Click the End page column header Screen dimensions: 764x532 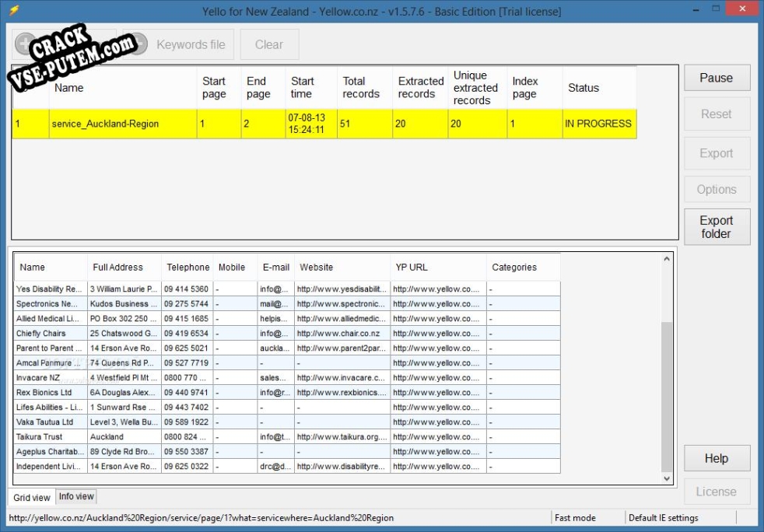point(263,88)
